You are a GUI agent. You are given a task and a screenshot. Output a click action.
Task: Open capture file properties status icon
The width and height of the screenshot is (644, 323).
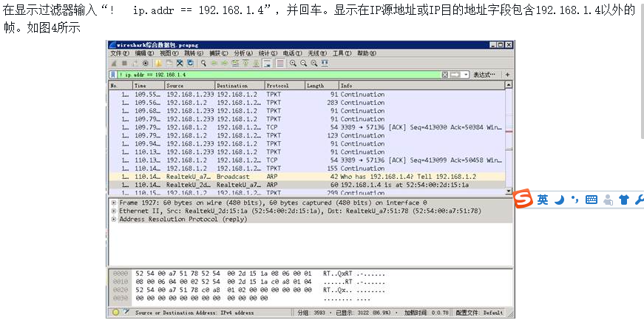point(126,313)
